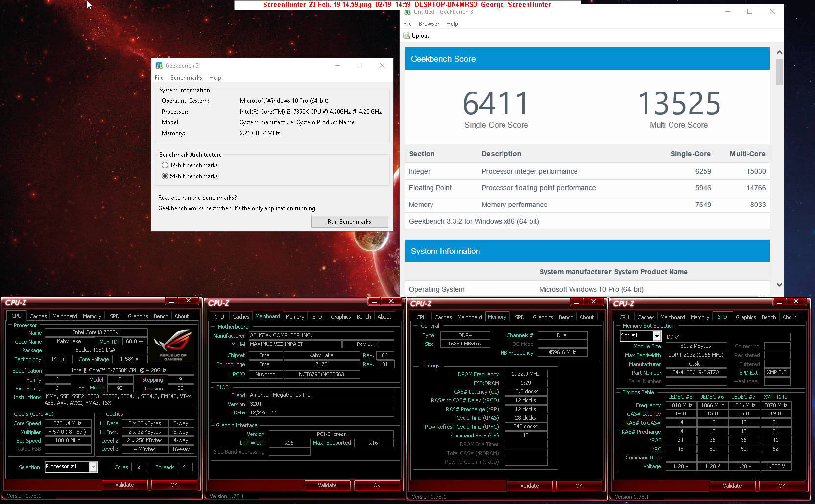The height and width of the screenshot is (504, 815).
Task: Select 32-bit benchmarks option
Action: point(190,165)
